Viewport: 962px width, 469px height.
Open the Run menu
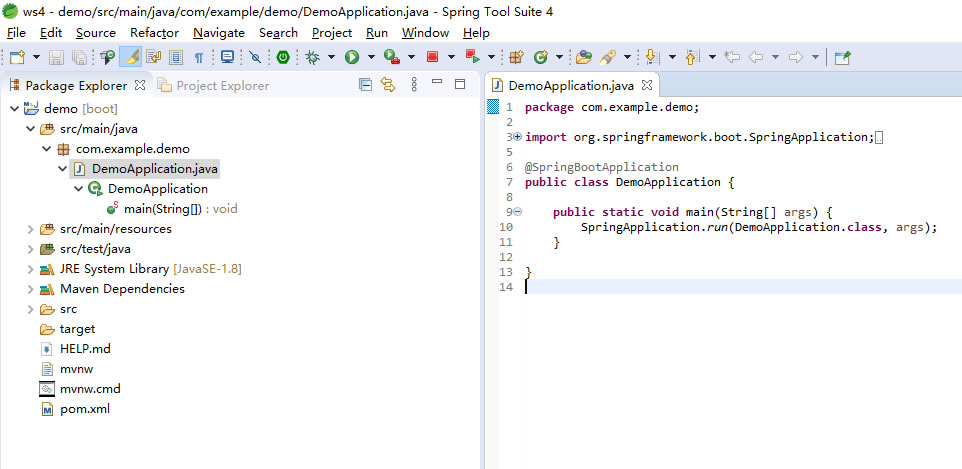pyautogui.click(x=377, y=33)
